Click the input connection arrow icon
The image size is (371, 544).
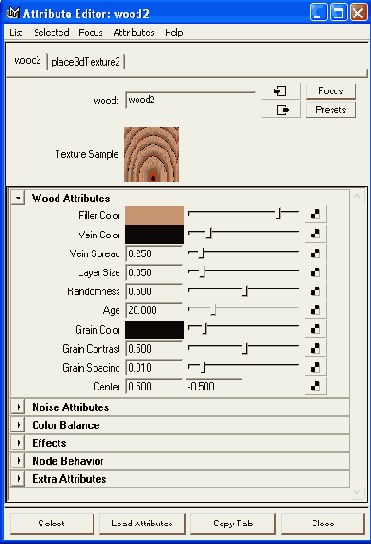coord(281,91)
